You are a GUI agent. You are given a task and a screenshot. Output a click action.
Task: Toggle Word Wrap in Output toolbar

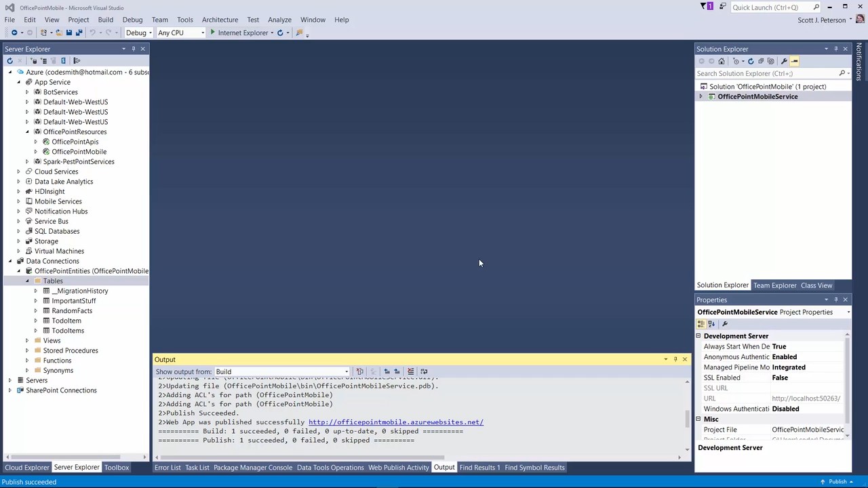424,371
